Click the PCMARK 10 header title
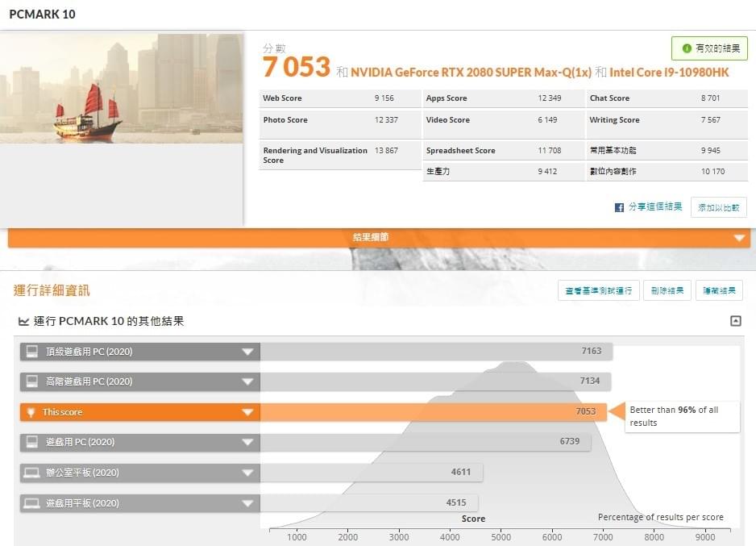This screenshot has height=546, width=756. click(x=43, y=14)
